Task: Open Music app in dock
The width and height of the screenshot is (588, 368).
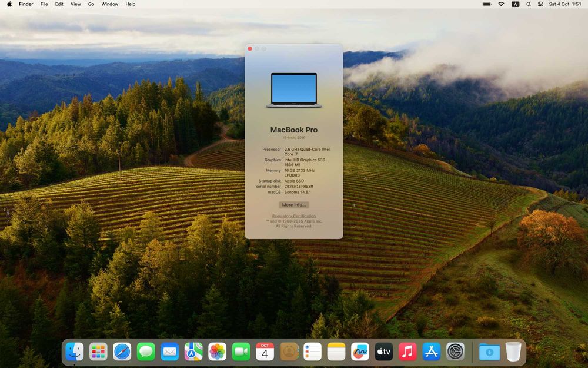Action: [407, 352]
